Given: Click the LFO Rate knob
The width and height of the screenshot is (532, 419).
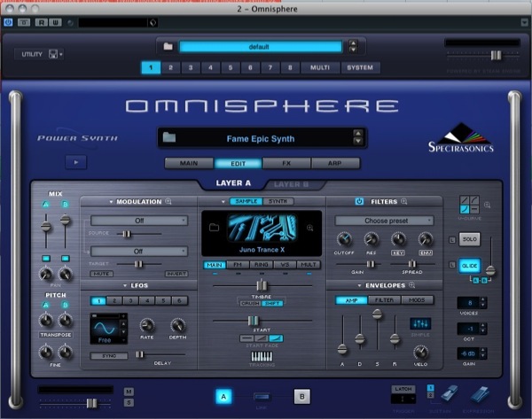Looking at the screenshot, I should pos(147,325).
